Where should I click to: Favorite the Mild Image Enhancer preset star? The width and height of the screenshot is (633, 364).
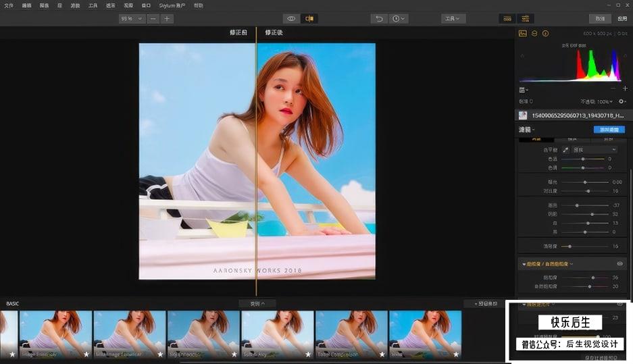(x=160, y=355)
